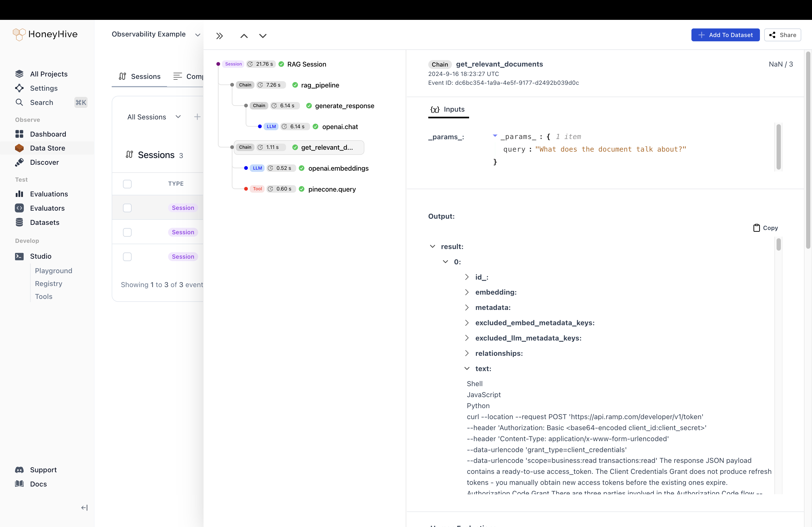Viewport: 812px width, 527px height.
Task: Expand the embedding field in output
Action: (467, 292)
